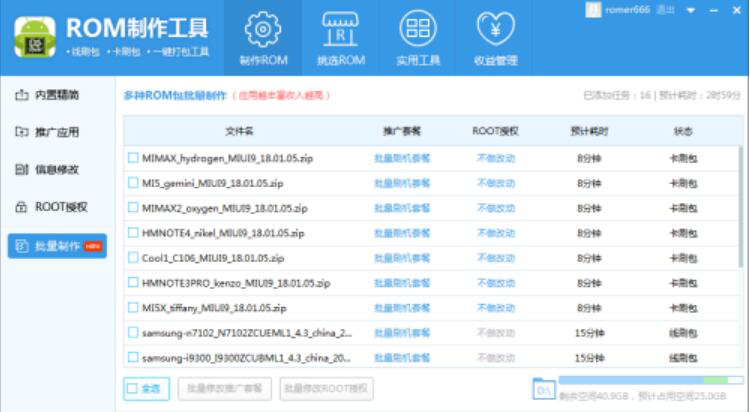Click the red 应用越丰富收入越高 hint text
Viewport: 750px width, 412px height.
pyautogui.click(x=282, y=96)
